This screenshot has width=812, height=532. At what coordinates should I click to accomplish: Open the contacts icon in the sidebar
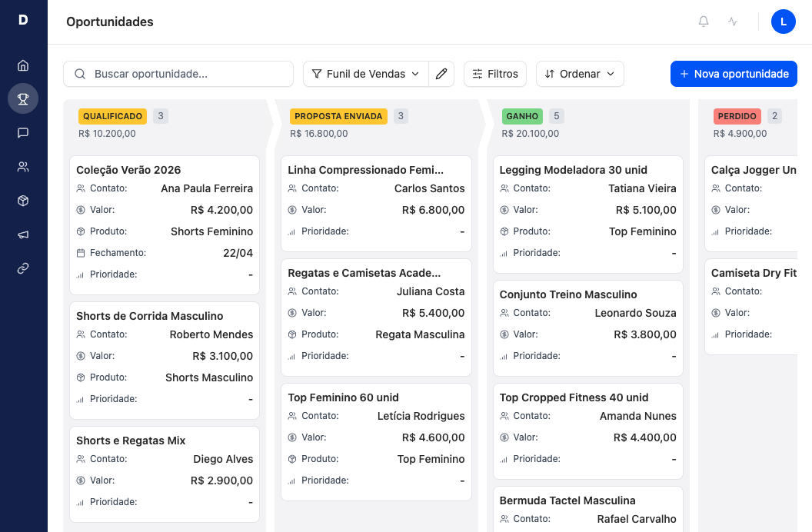(23, 167)
